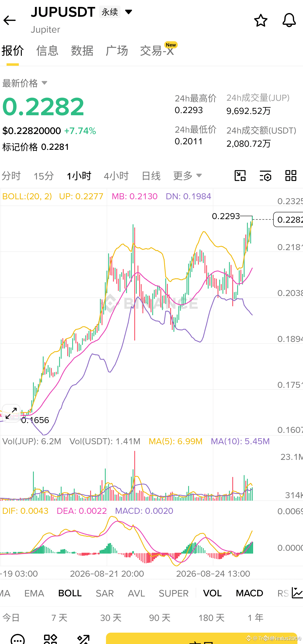The width and height of the screenshot is (303, 644).
Task: Open chart indicator settings icon
Action: pyautogui.click(x=266, y=175)
